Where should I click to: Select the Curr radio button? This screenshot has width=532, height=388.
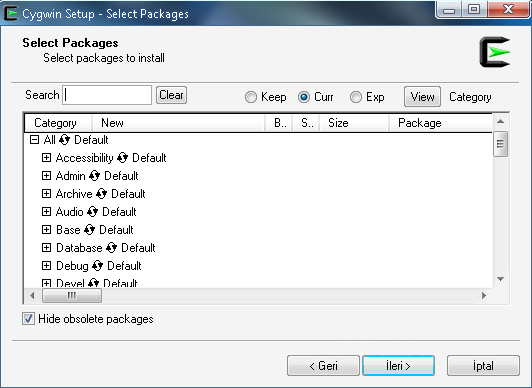tap(304, 97)
